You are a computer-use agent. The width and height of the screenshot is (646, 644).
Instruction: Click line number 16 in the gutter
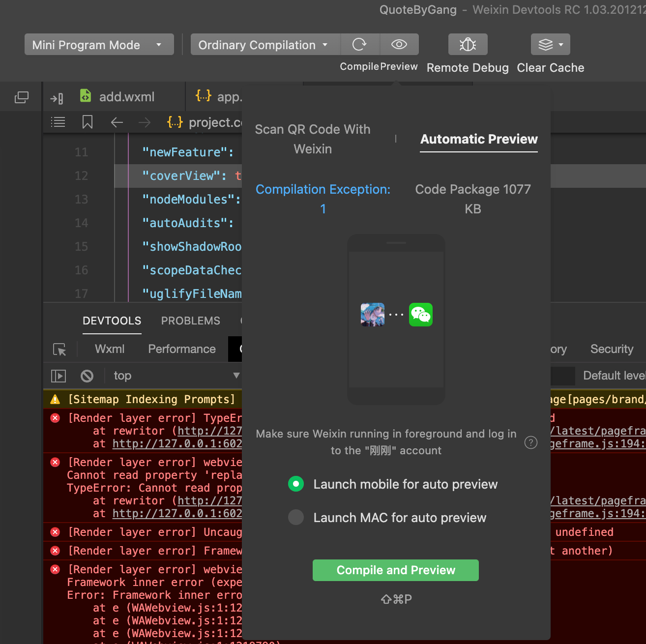tap(82, 270)
